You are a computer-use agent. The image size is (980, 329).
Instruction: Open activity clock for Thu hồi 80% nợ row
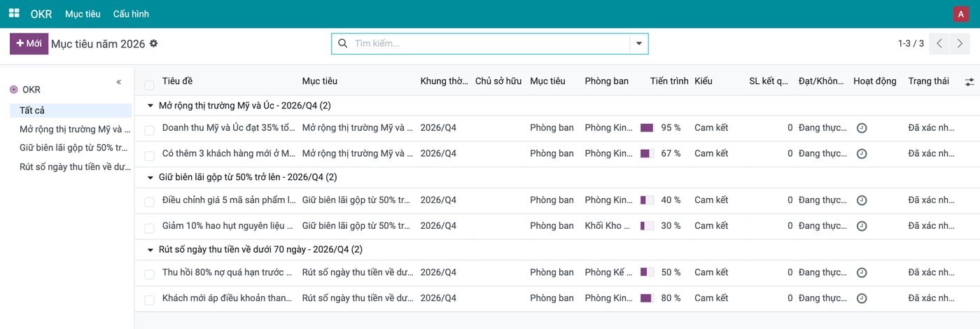point(862,273)
